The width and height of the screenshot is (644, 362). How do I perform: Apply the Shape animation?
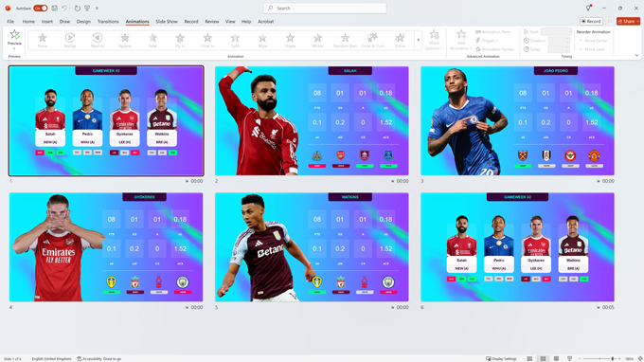pos(290,41)
